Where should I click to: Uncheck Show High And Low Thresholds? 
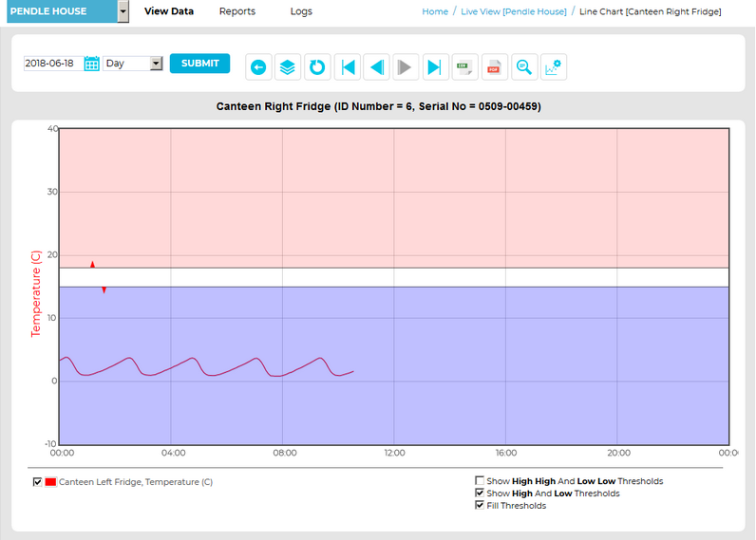point(480,493)
